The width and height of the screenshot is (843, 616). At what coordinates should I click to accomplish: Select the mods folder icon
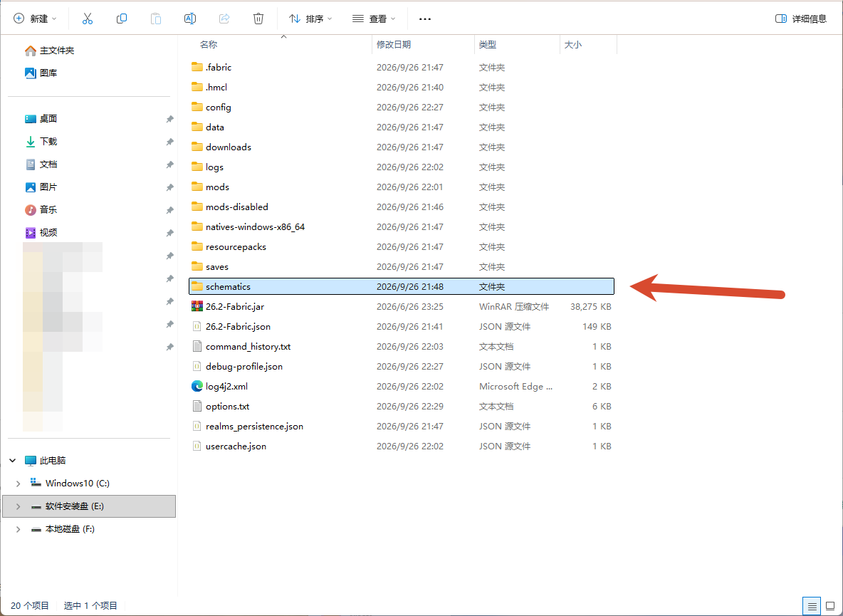click(x=197, y=187)
